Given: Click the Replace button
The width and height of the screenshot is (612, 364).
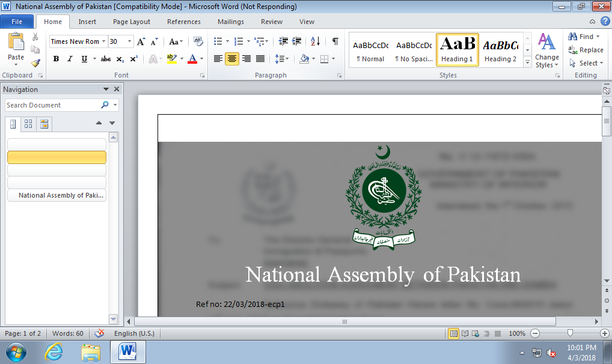Looking at the screenshot, I should coord(586,50).
